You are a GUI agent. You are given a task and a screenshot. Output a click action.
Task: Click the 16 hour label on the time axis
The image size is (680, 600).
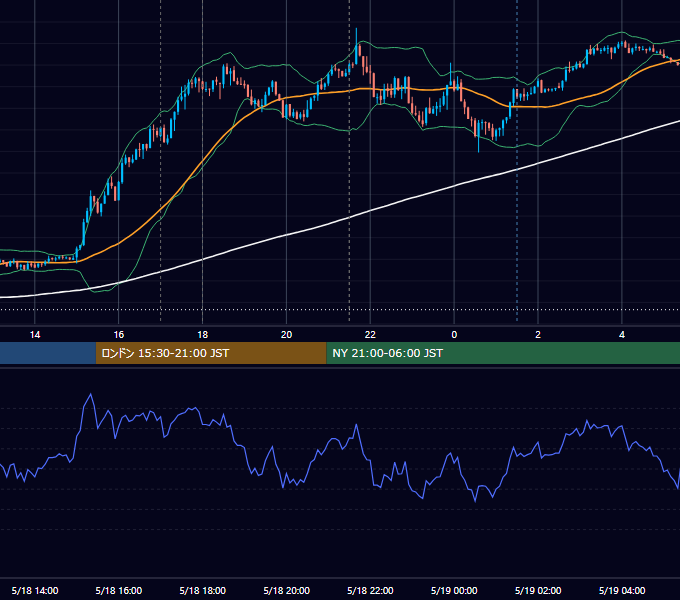pyautogui.click(x=118, y=335)
